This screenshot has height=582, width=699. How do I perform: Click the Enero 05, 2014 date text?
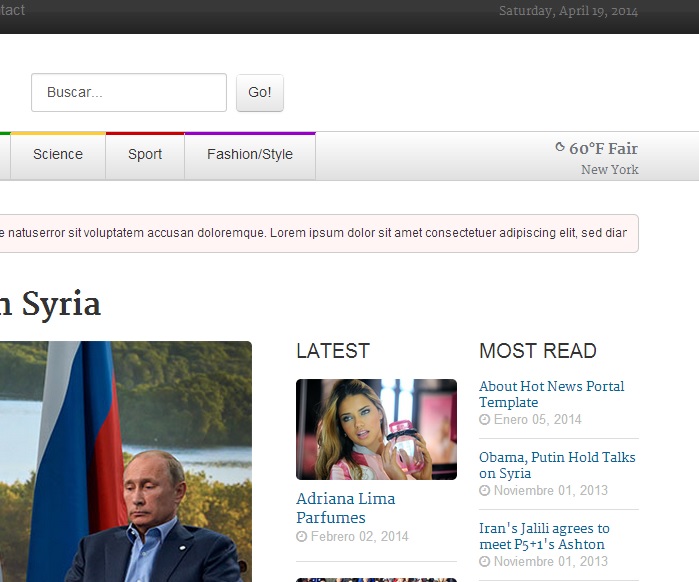coord(538,419)
